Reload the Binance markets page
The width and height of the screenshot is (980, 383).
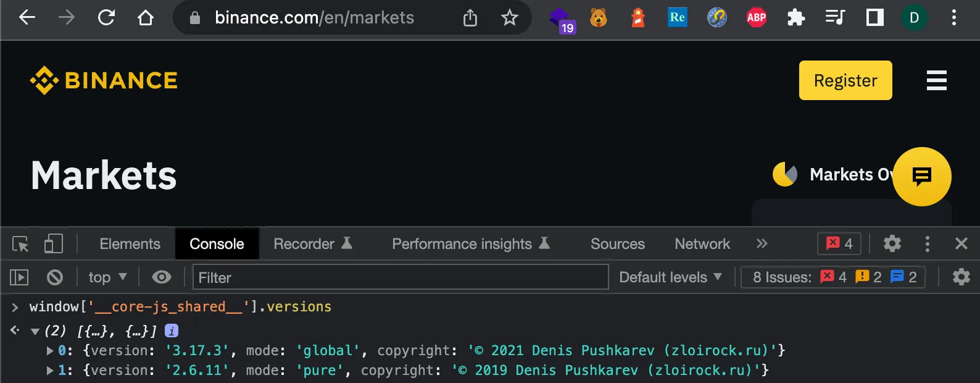click(106, 17)
